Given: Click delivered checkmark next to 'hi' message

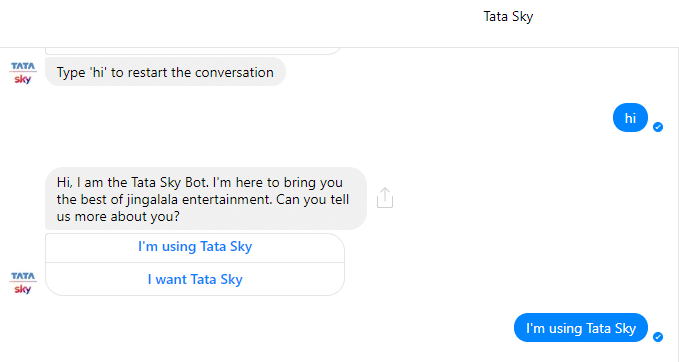Looking at the screenshot, I should tap(658, 127).
